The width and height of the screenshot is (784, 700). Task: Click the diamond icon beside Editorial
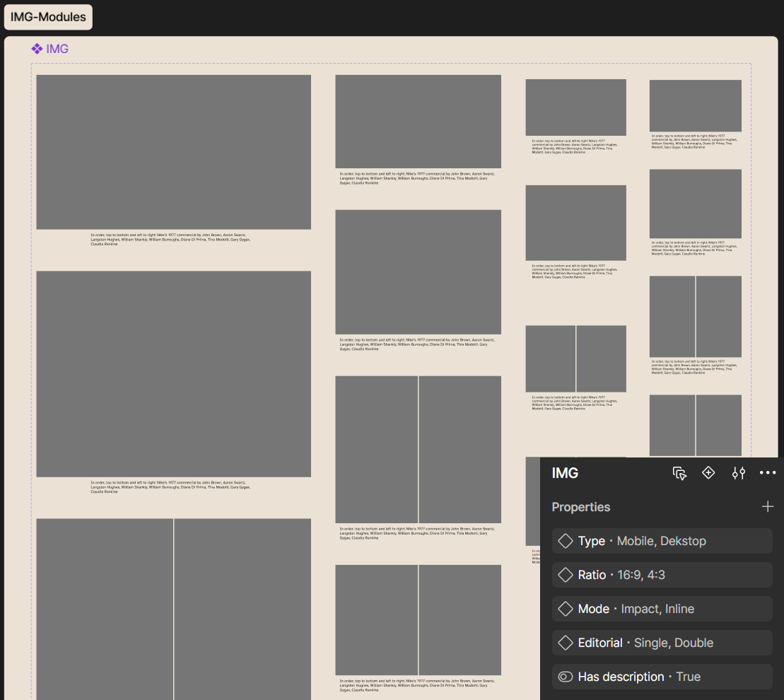click(x=566, y=643)
